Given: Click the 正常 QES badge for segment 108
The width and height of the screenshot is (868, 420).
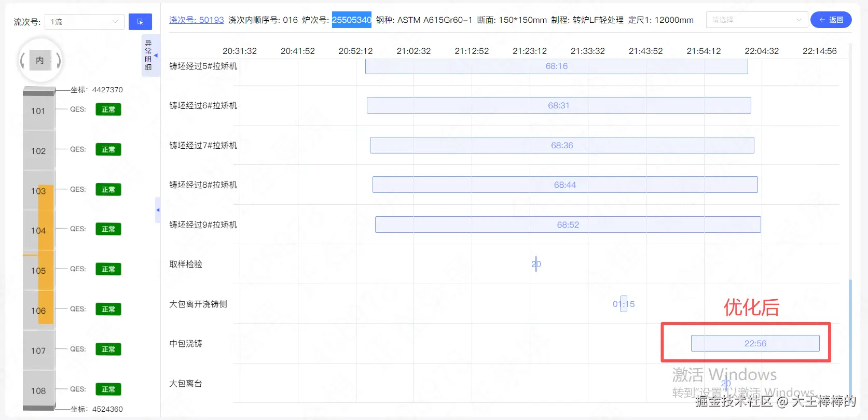Looking at the screenshot, I should point(108,389).
